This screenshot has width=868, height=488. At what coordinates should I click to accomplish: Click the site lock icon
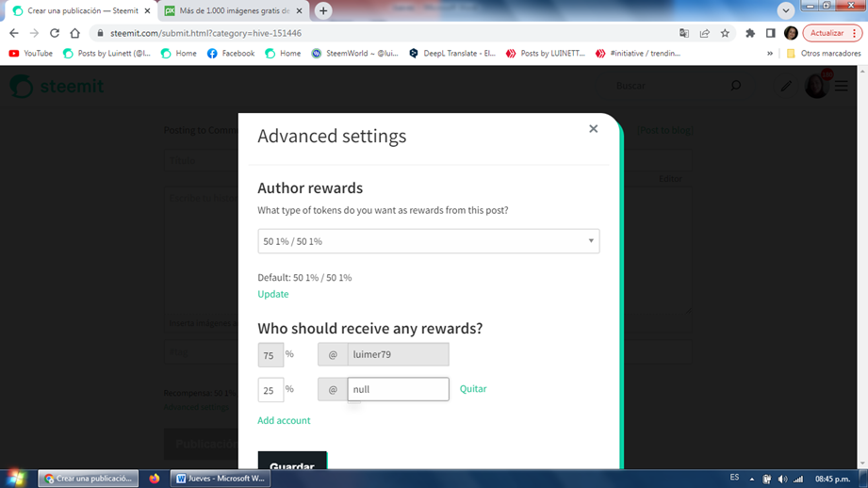100,33
